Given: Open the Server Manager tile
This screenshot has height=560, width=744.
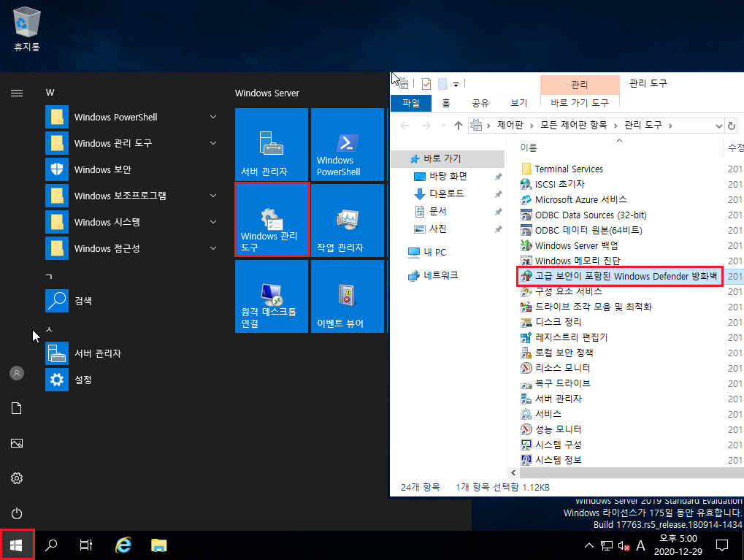Looking at the screenshot, I should point(272,145).
